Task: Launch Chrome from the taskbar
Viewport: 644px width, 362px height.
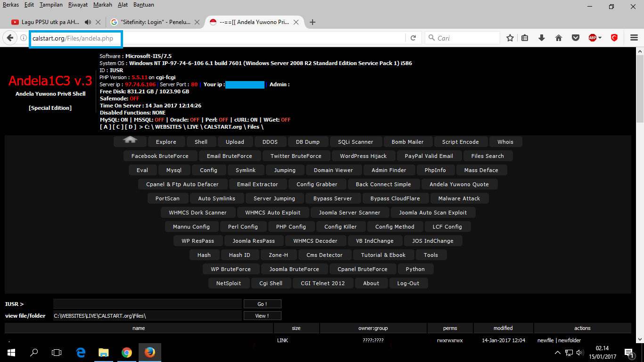Action: coord(126,352)
